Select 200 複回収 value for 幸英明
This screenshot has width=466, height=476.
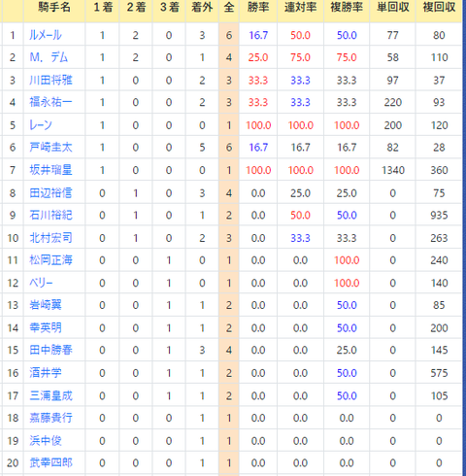439,328
